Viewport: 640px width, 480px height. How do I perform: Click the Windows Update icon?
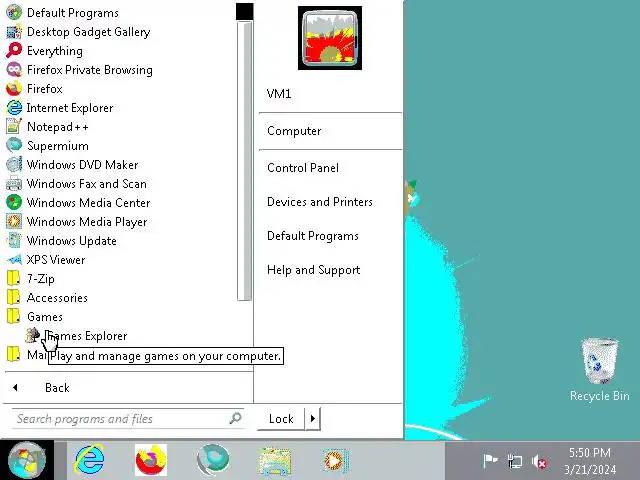click(x=14, y=240)
